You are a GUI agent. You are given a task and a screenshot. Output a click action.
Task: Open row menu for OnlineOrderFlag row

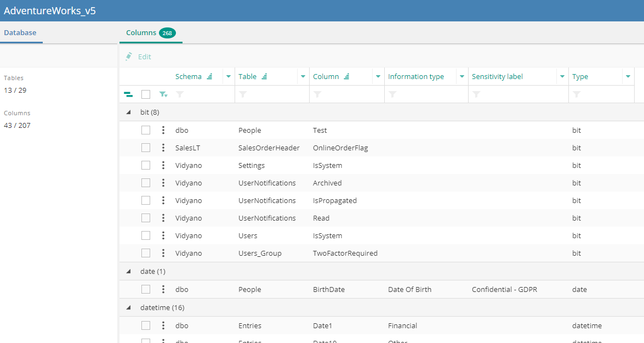(x=163, y=148)
